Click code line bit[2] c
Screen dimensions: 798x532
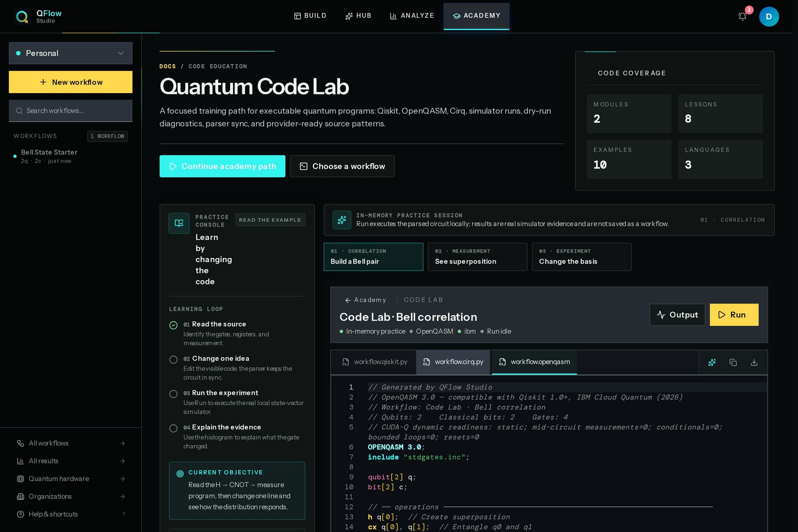(x=387, y=487)
